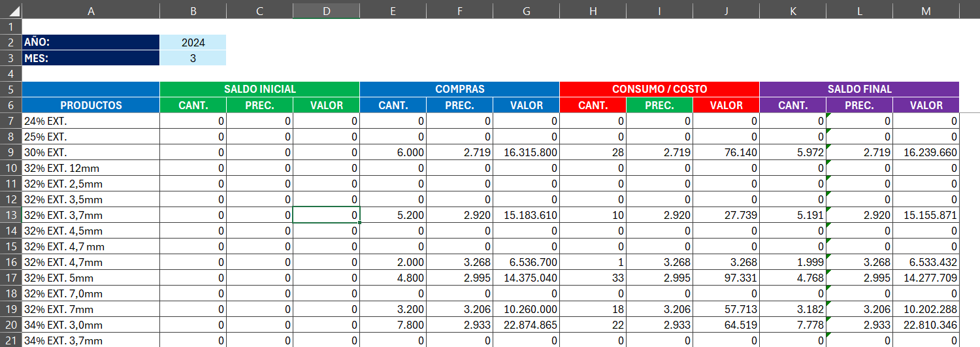Click purchase quantity 4.800 cell

click(x=393, y=278)
